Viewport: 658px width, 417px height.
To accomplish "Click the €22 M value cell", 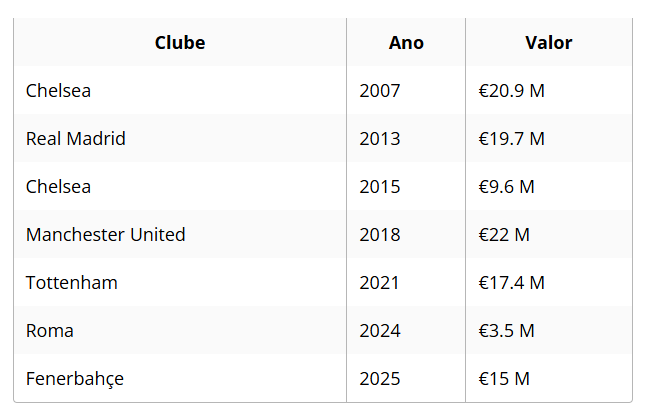I will (504, 235).
